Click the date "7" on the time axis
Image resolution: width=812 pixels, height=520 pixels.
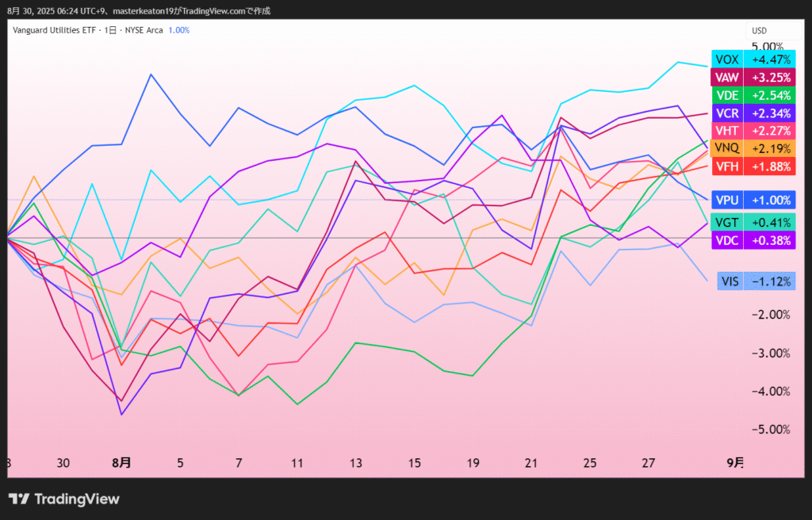point(239,462)
